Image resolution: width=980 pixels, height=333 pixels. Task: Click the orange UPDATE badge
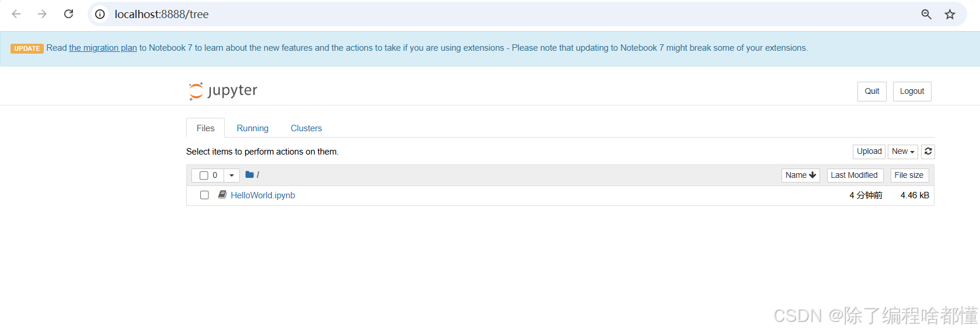click(27, 48)
